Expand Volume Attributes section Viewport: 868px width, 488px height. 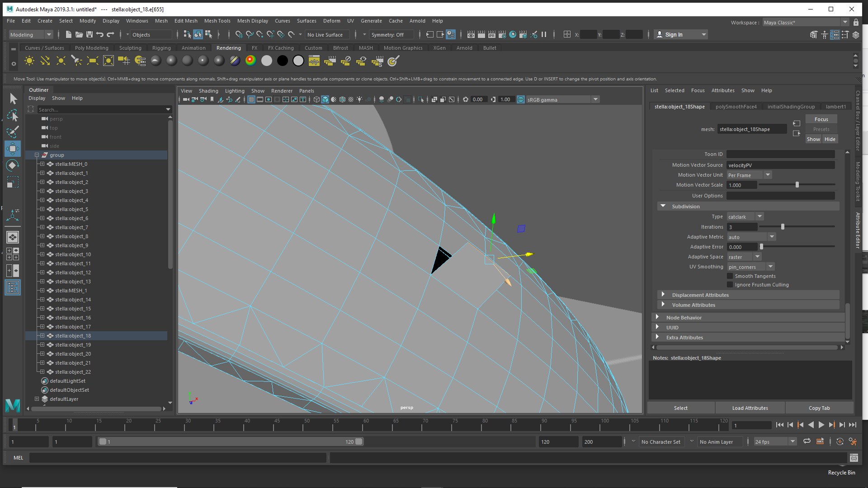(x=663, y=305)
